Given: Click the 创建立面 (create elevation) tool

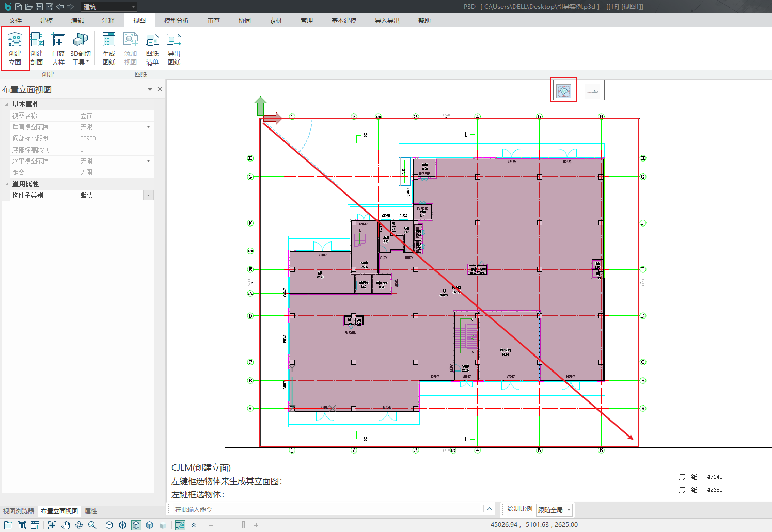Looking at the screenshot, I should tap(15, 49).
